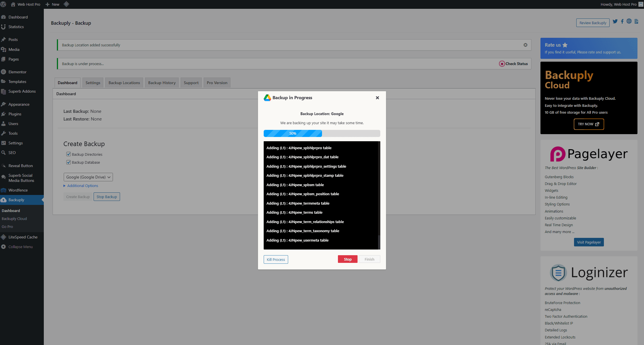The width and height of the screenshot is (644, 345).
Task: Open the Backup Locations tab
Action: click(124, 83)
